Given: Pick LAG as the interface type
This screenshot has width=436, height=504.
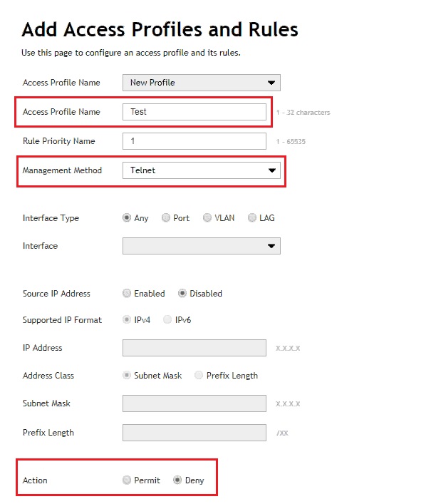Looking at the screenshot, I should pyautogui.click(x=252, y=218).
